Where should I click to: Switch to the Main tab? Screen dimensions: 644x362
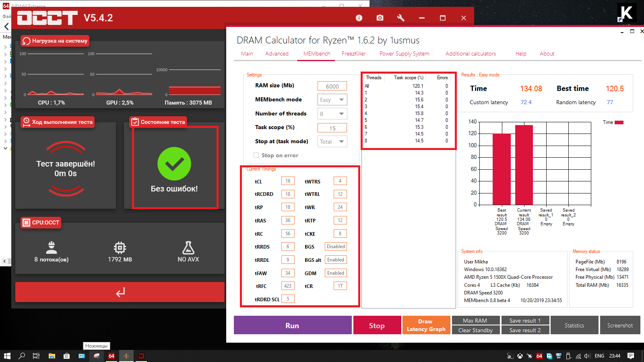(247, 53)
